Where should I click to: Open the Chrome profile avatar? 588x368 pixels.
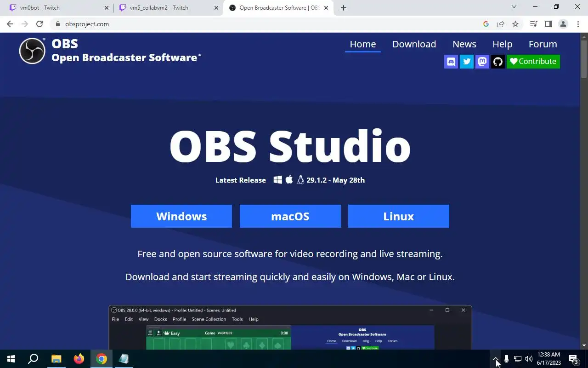click(x=563, y=24)
